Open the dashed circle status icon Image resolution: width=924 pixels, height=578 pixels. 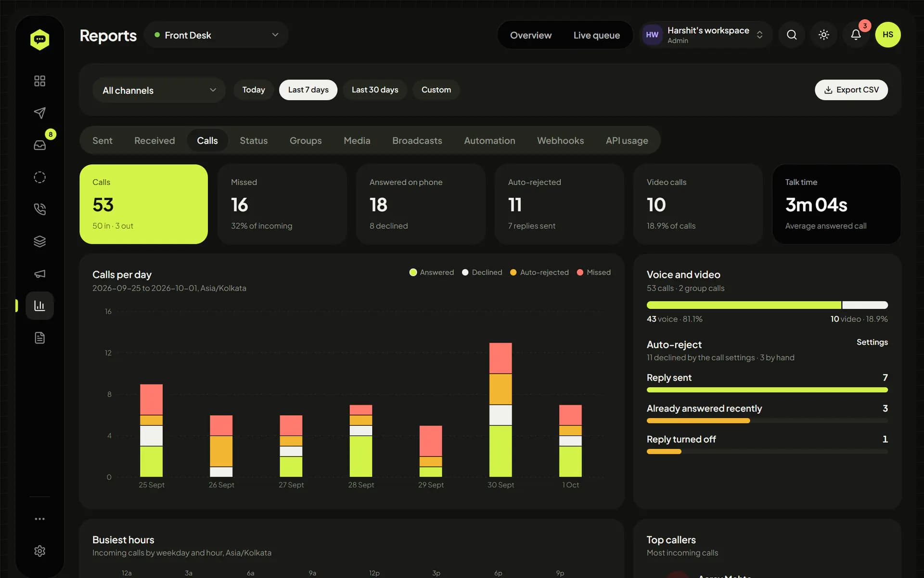click(x=39, y=177)
